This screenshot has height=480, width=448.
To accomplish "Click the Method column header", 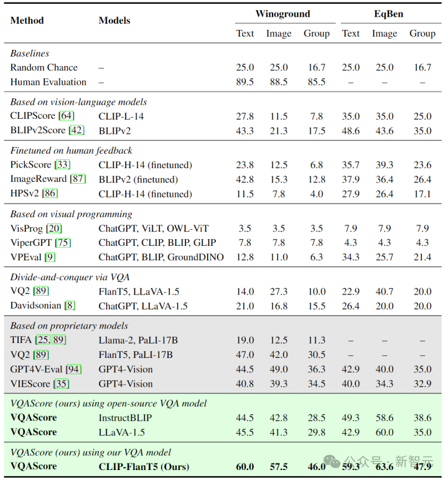I will point(27,21).
